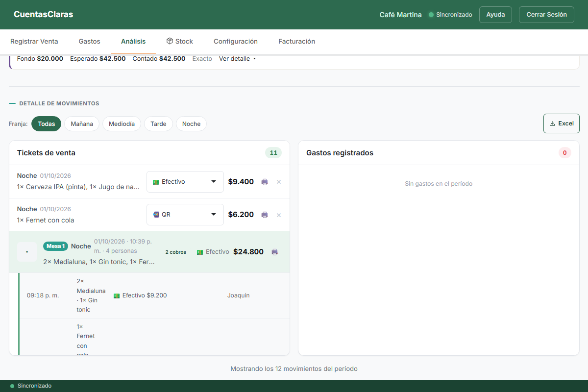Open the Efectivo payment method dropdown

pyautogui.click(x=185, y=182)
